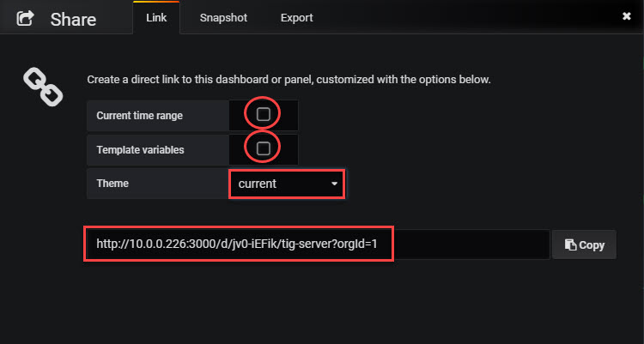Click the clipboard icon beside Copy
The width and height of the screenshot is (644, 344).
570,244
